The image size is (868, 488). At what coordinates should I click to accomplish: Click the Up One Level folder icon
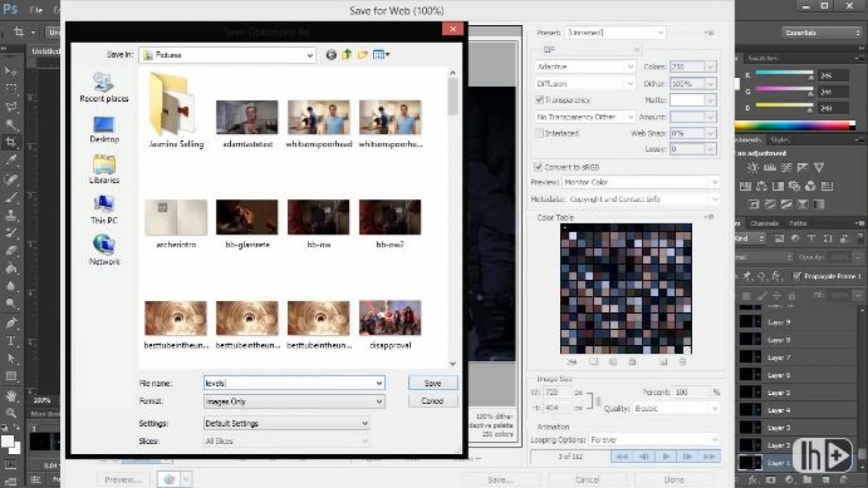(x=346, y=54)
